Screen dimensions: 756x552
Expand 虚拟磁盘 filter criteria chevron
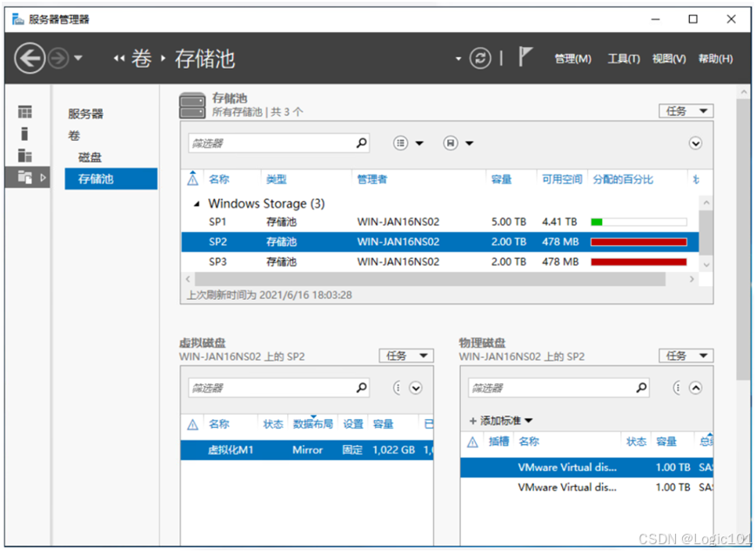coord(416,388)
